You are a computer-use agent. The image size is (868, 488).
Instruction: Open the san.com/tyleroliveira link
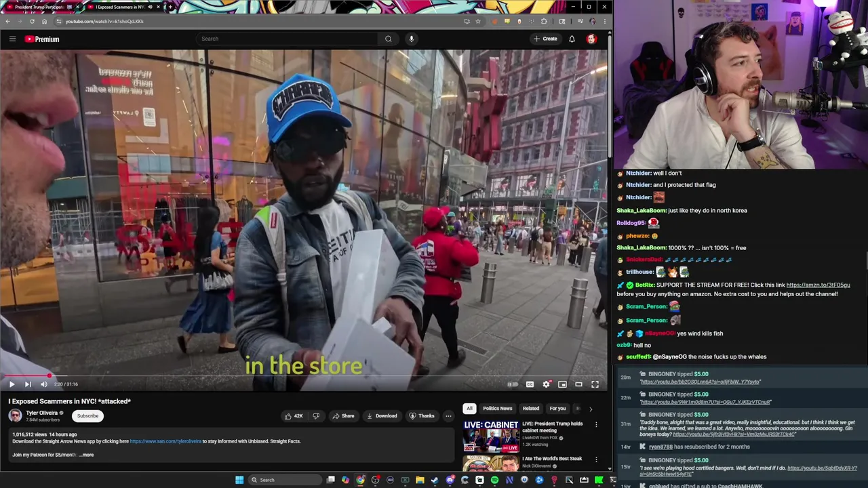pos(165,441)
